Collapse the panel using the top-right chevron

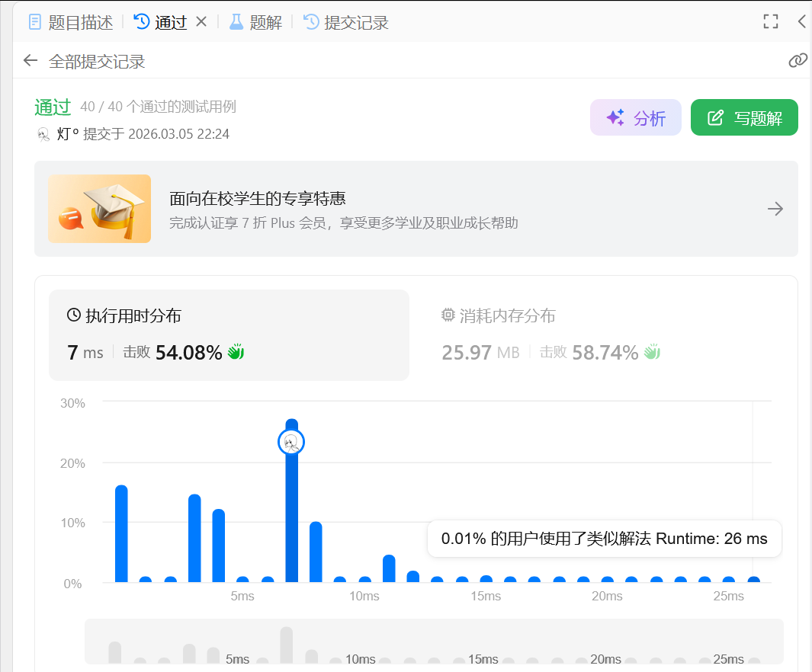(802, 22)
